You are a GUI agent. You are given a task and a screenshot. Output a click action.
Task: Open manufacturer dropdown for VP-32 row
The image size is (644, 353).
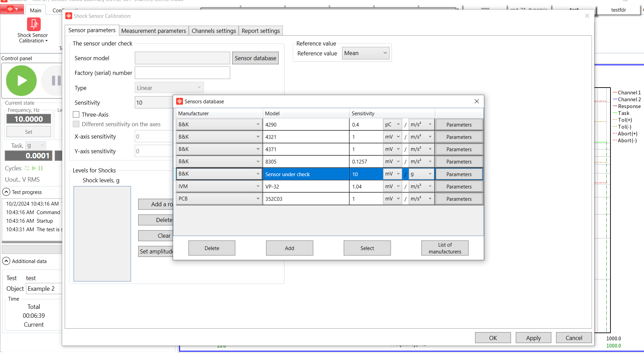[x=219, y=186]
